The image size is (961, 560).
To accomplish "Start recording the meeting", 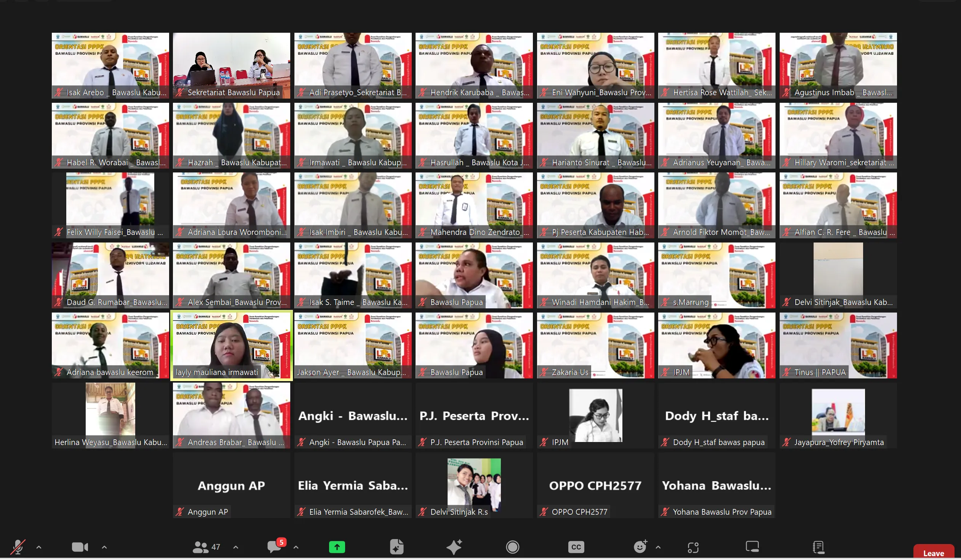I will click(513, 547).
